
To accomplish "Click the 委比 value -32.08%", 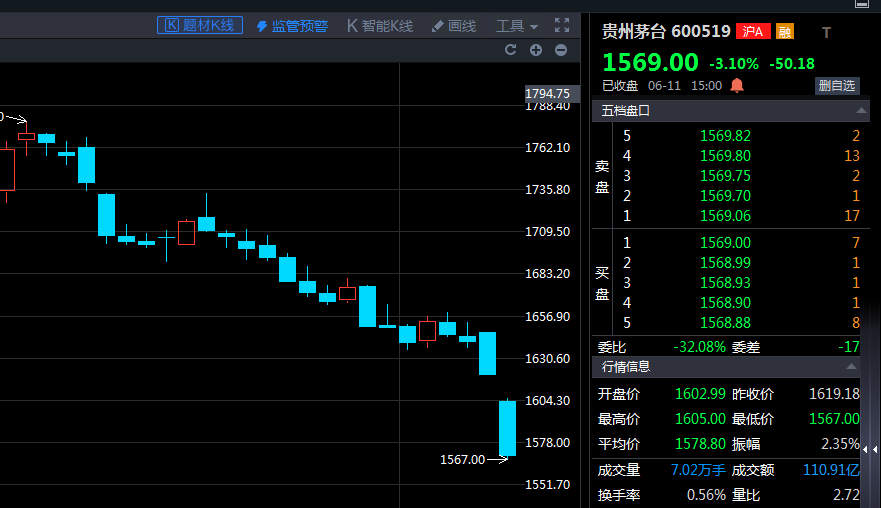I will click(x=700, y=347).
